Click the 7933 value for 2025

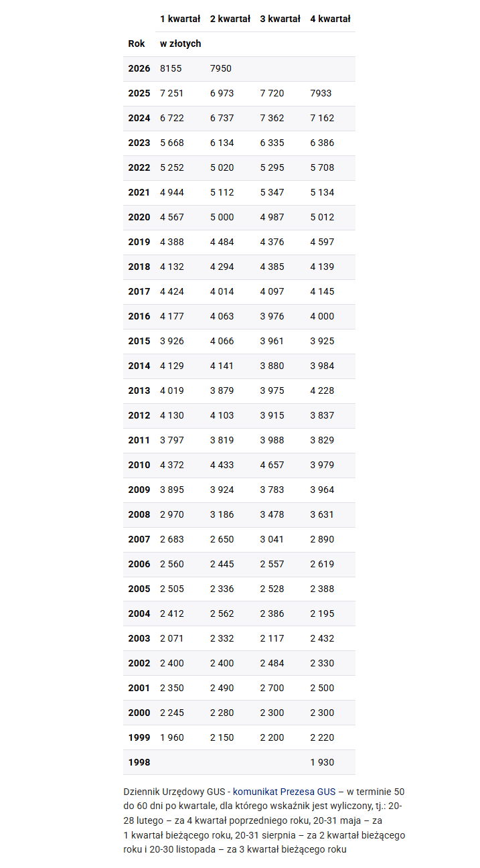pos(321,93)
